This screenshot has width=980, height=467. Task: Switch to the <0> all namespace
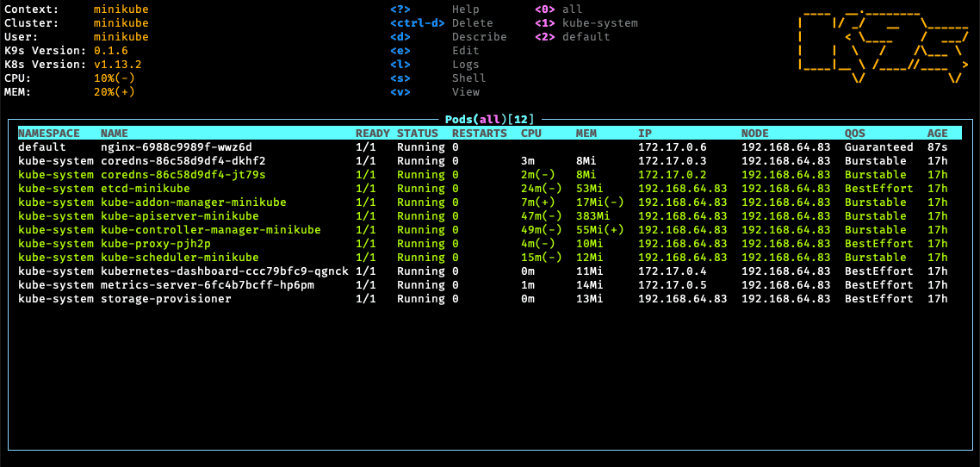559,9
